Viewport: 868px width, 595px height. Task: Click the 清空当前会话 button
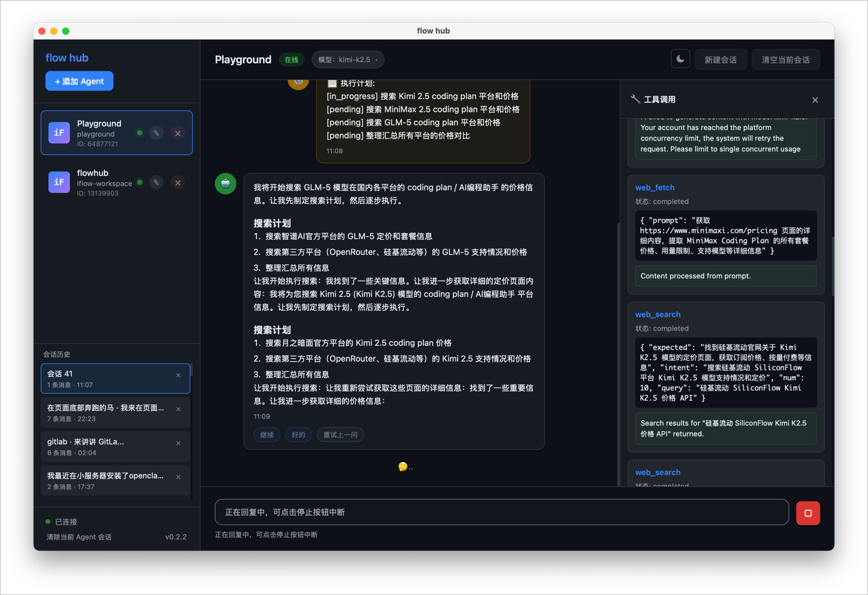tap(785, 60)
